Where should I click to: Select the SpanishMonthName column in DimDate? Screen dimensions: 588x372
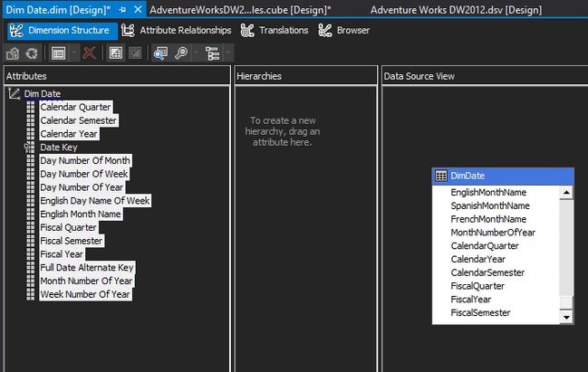click(x=490, y=205)
